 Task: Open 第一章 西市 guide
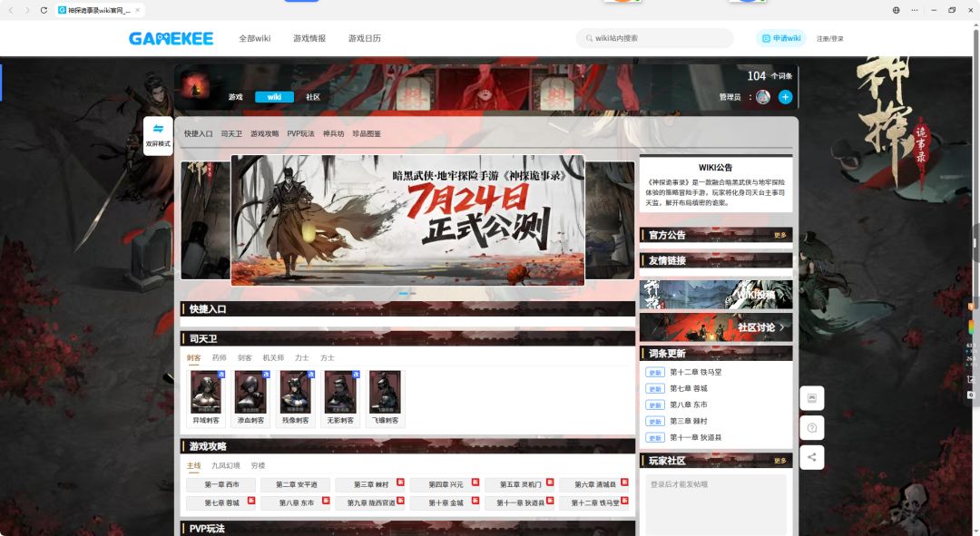click(221, 485)
